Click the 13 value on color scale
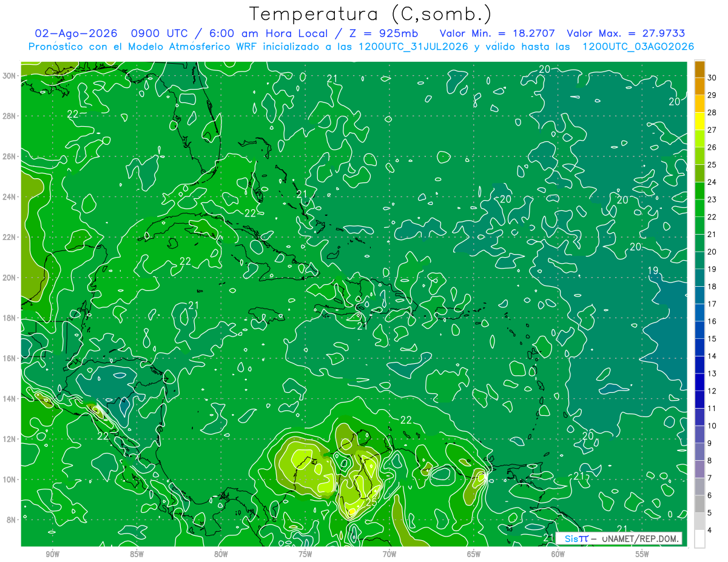The width and height of the screenshot is (728, 562). [x=712, y=373]
